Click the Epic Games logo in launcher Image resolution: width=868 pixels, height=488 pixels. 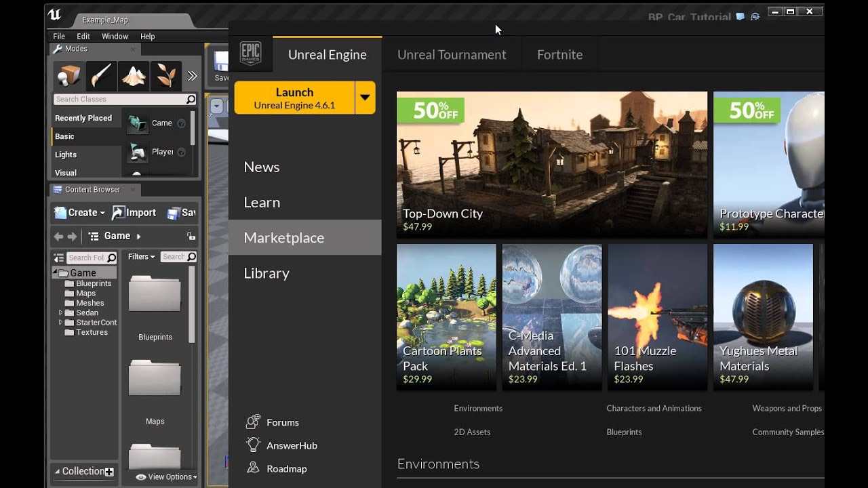250,54
